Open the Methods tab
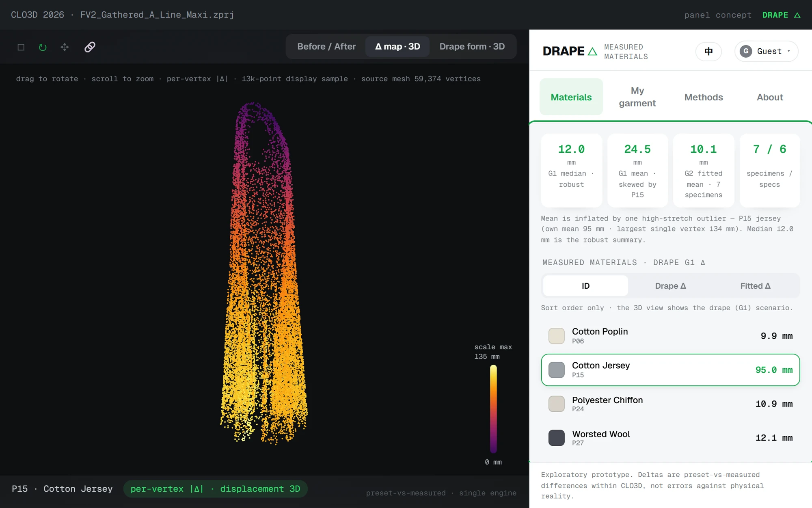The image size is (812, 508). (x=703, y=97)
